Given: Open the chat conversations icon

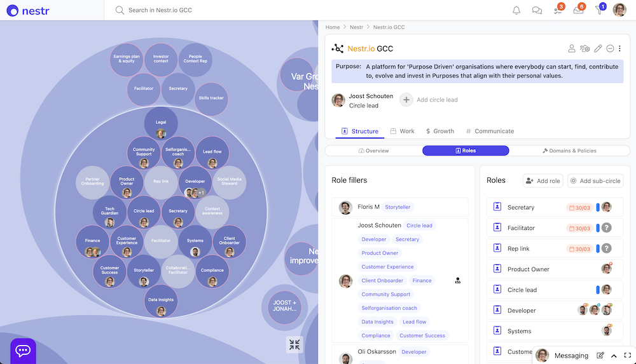Looking at the screenshot, I should [537, 10].
